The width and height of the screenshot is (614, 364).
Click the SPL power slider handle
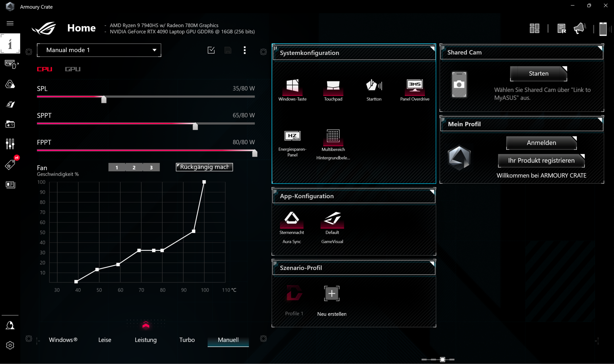point(104,99)
